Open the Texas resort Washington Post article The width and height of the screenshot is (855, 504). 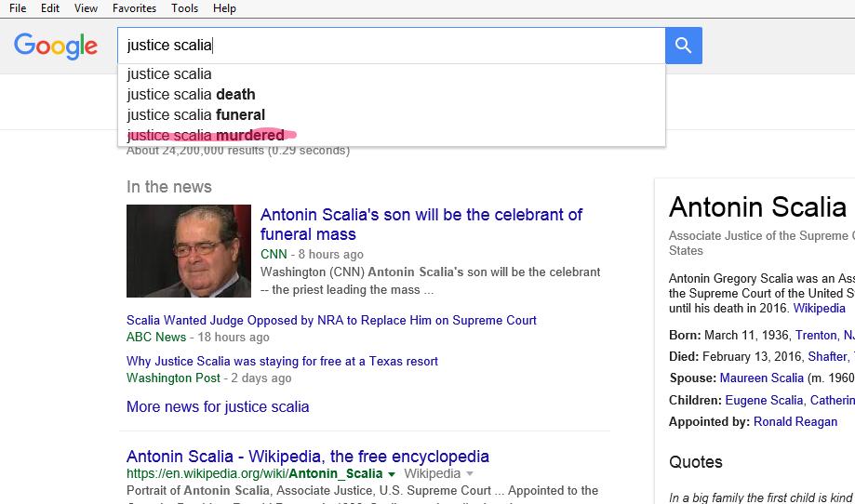pos(282,362)
